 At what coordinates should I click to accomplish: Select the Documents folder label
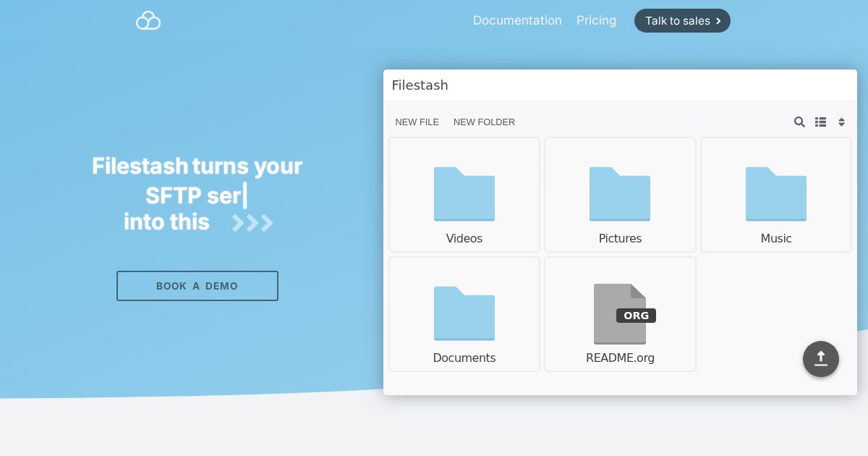click(x=464, y=358)
